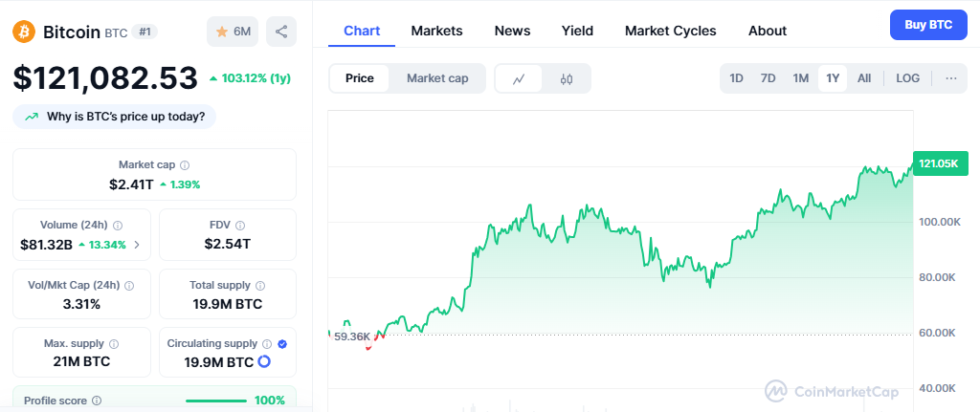The width and height of the screenshot is (980, 412).
Task: Click the Buy BTC button
Action: (x=928, y=25)
